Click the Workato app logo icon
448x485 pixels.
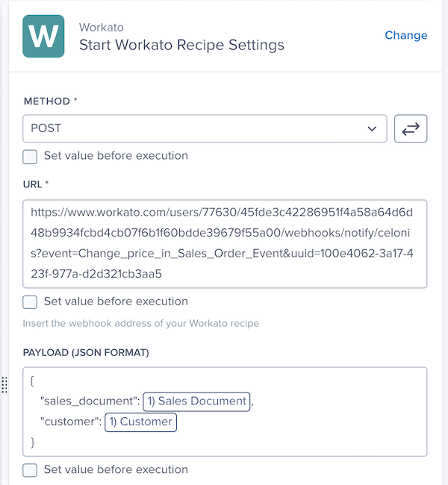click(43, 36)
